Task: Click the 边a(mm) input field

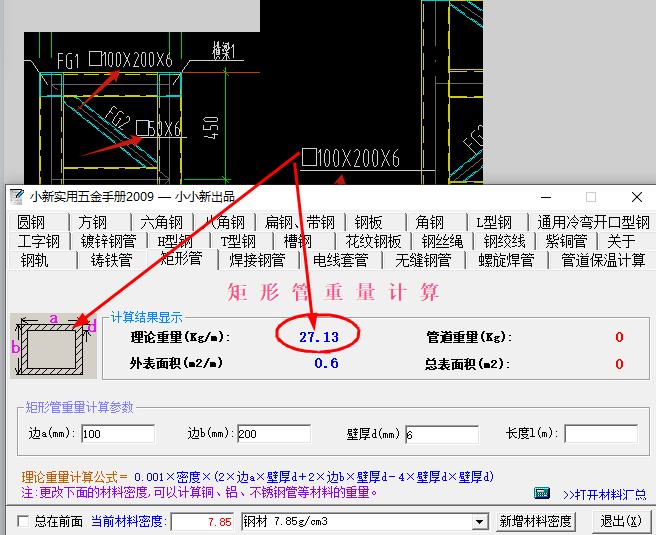Action: pos(118,434)
